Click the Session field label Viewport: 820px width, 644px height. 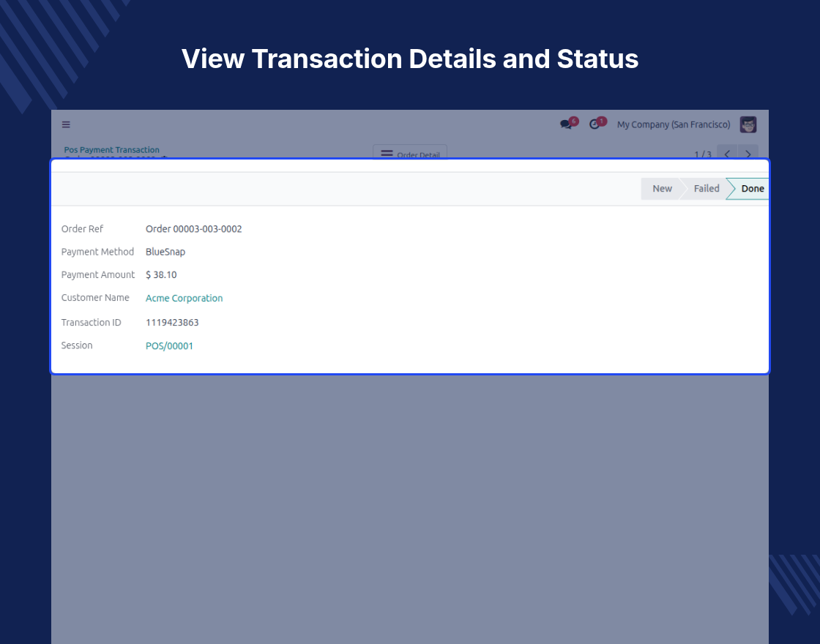point(77,345)
